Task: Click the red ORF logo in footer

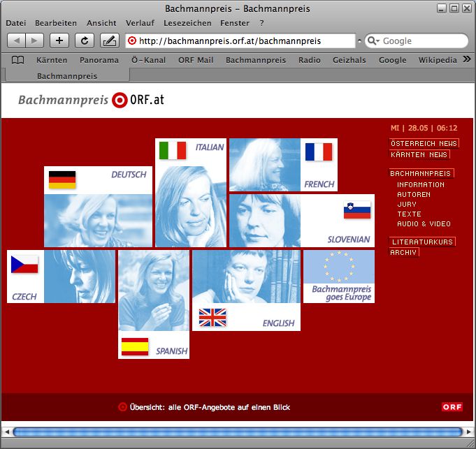Action: point(452,407)
